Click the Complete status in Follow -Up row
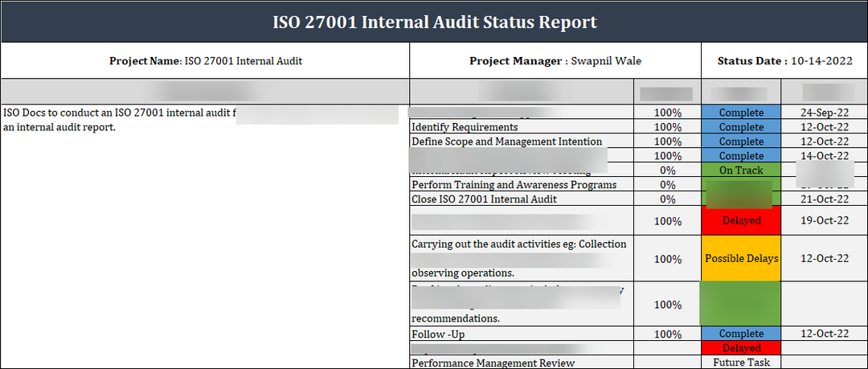 tap(741, 334)
